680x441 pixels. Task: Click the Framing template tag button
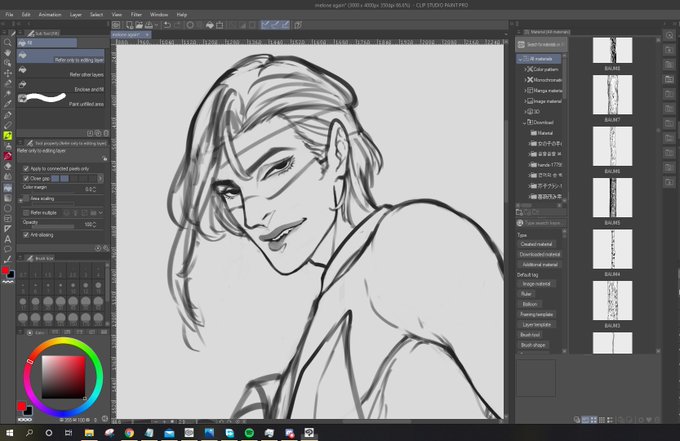537,314
